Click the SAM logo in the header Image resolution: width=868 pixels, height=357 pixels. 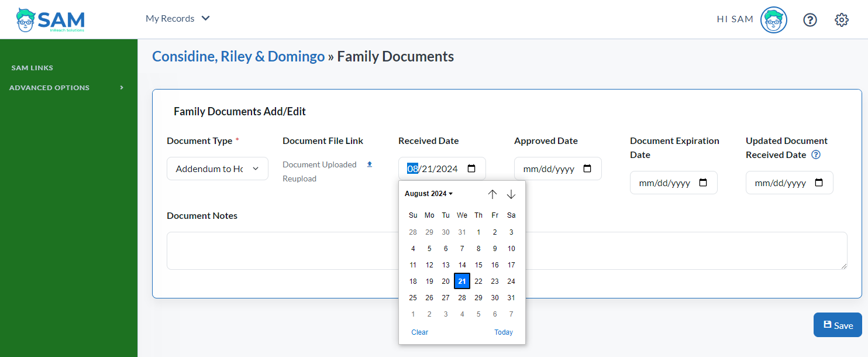pos(50,19)
